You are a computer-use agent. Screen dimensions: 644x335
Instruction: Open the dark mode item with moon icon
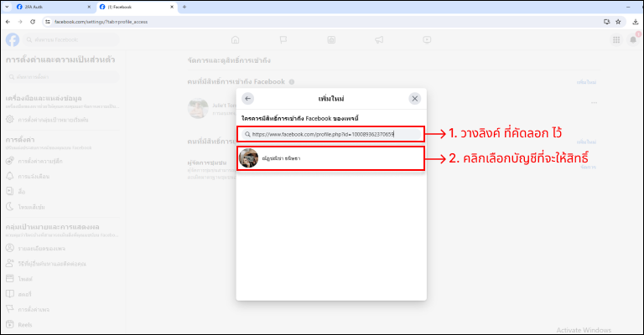pyautogui.click(x=63, y=207)
